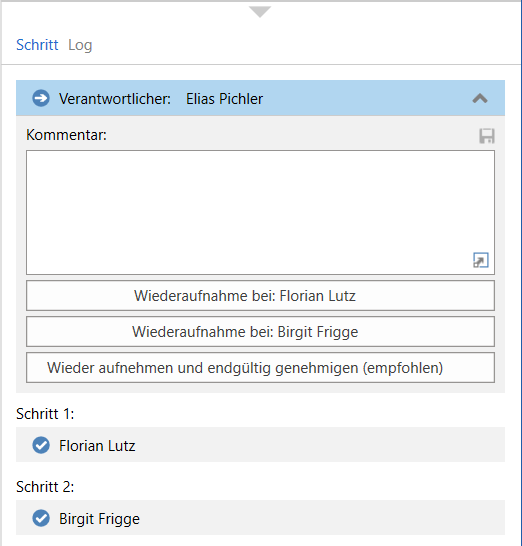522x546 pixels.
Task: Select the Birgit Frigge step row
Action: 260,517
